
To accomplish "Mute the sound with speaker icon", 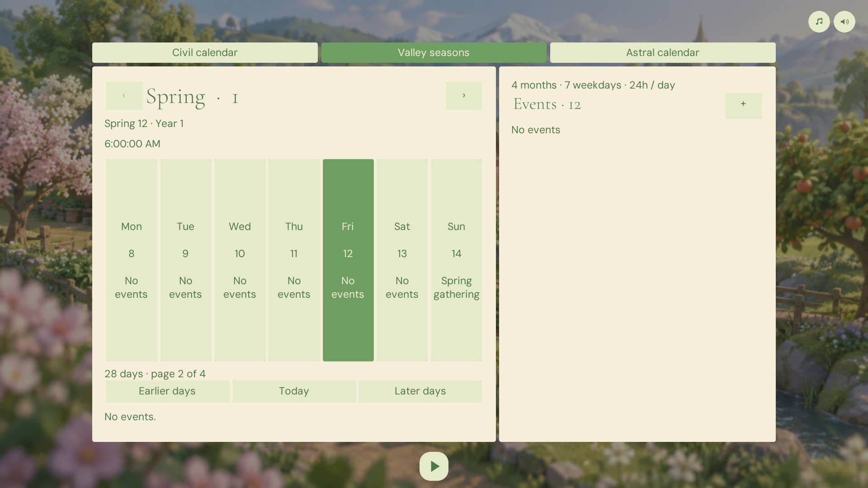I will pos(844,22).
